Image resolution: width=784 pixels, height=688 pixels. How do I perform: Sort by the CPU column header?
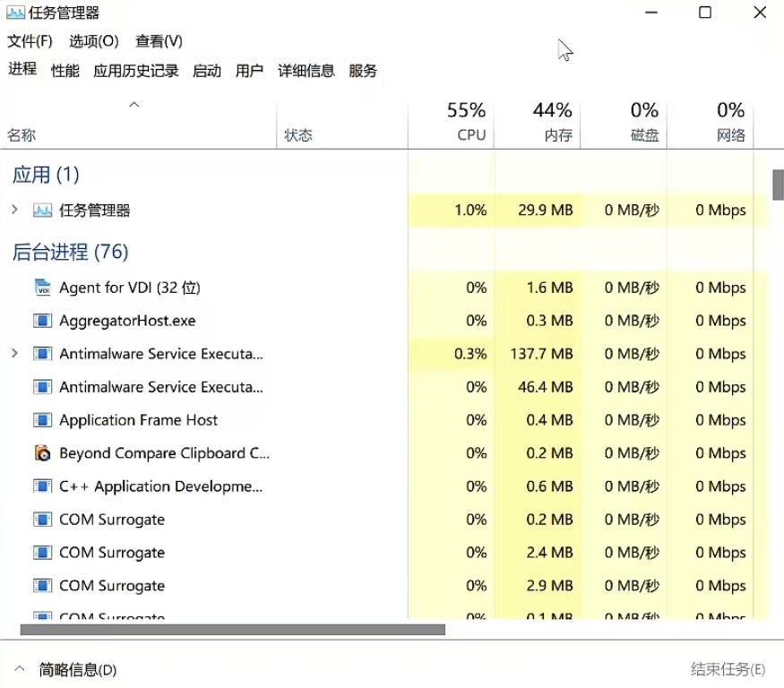(466, 124)
